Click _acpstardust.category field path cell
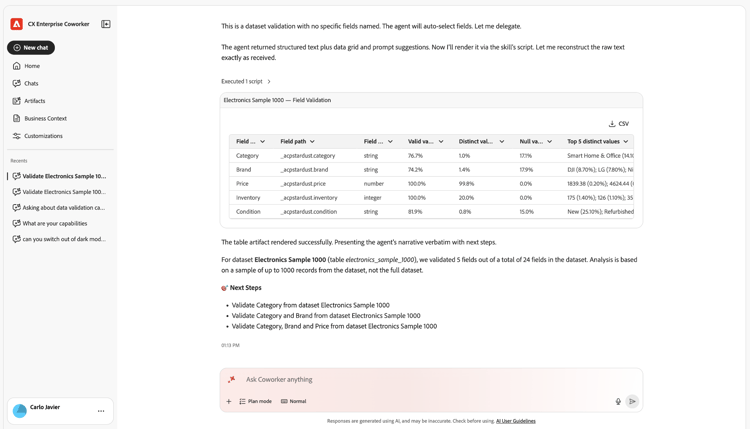The width and height of the screenshot is (750, 429). click(x=308, y=155)
